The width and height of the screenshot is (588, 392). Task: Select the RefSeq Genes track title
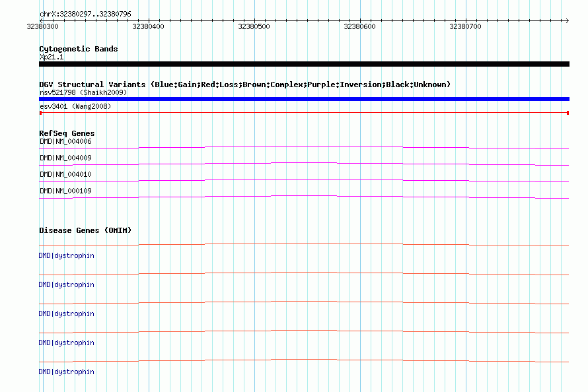pyautogui.click(x=67, y=133)
